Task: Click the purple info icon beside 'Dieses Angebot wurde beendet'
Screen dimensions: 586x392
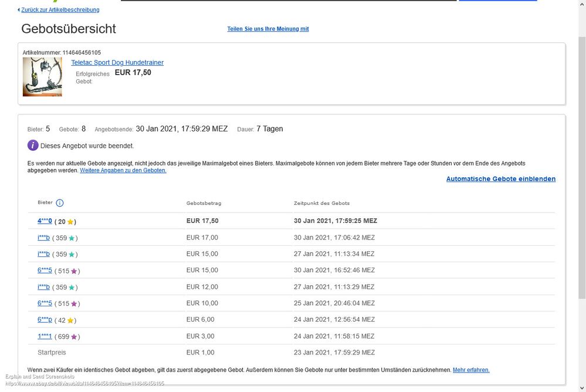Action: 33,146
